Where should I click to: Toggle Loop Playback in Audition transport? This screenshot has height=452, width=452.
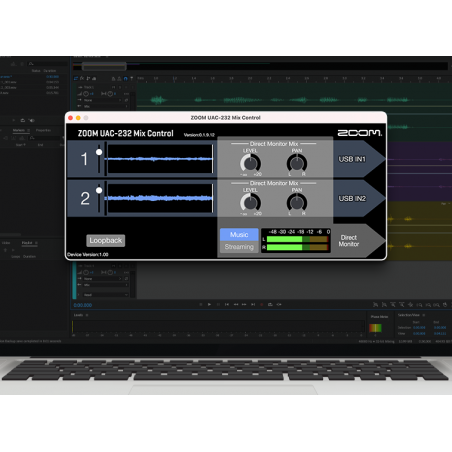pos(270,304)
